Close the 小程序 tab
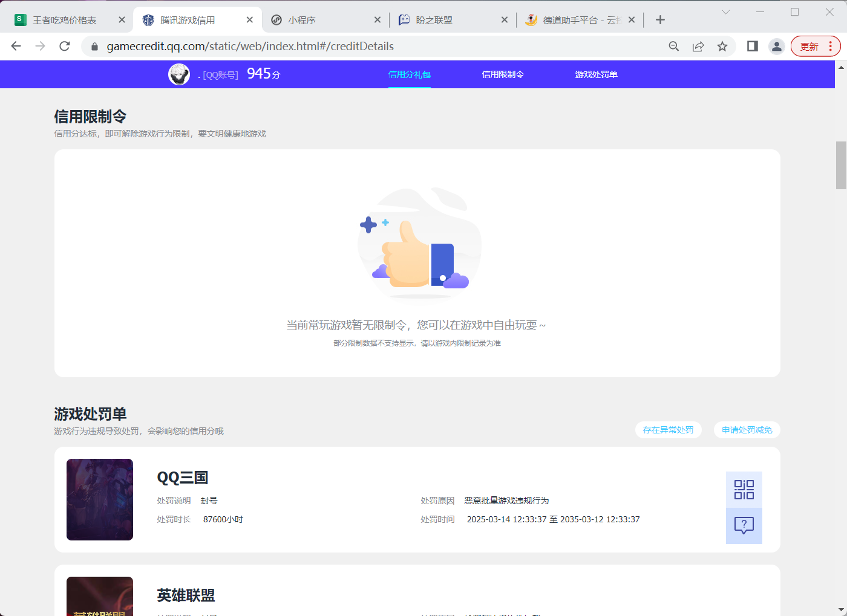Image resolution: width=847 pixels, height=616 pixels. click(x=378, y=20)
